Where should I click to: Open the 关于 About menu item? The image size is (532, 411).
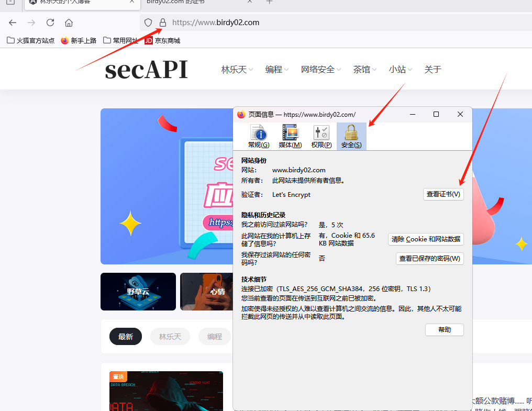[433, 69]
